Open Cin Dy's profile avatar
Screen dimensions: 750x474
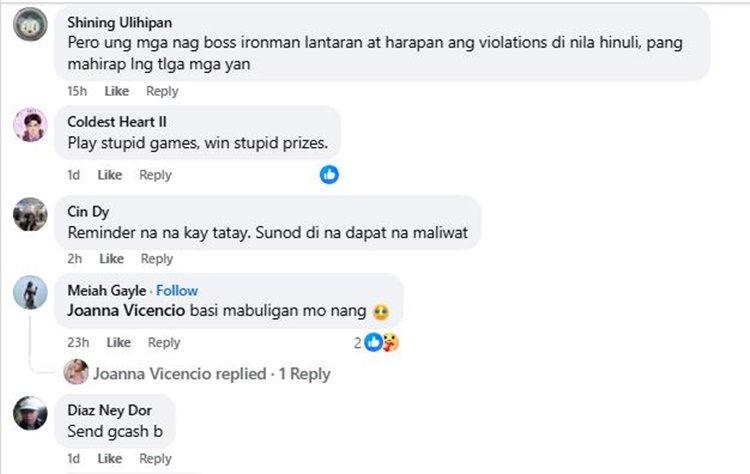click(x=30, y=212)
